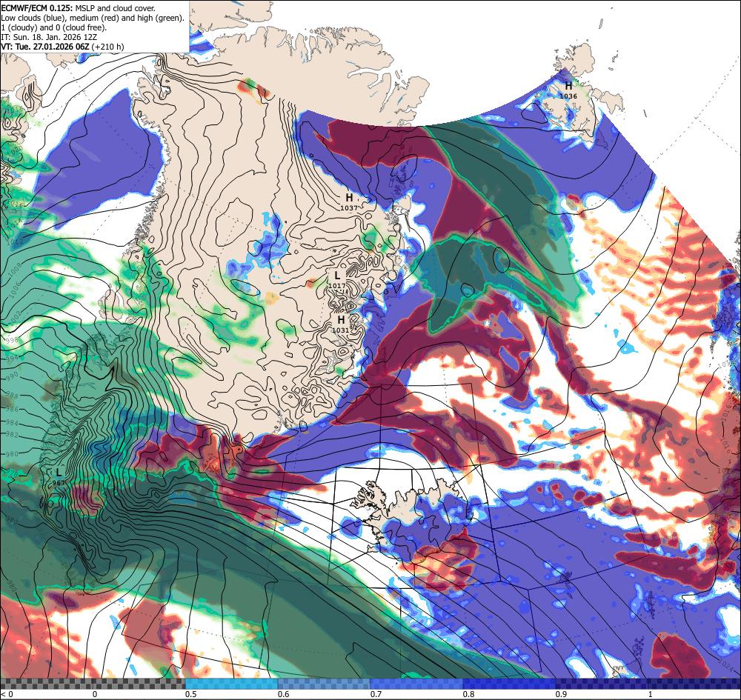Click the '0.8' colorbar label
The image size is (741, 700).
pos(469,694)
